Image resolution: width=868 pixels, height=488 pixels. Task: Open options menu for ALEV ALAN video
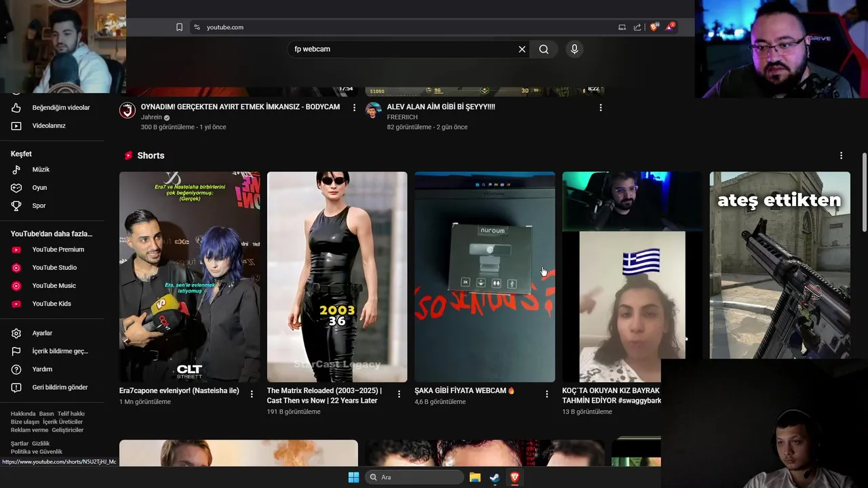click(600, 108)
